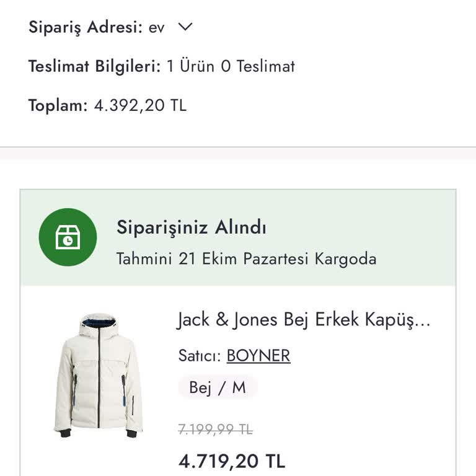Select the Bej / M variant chip
Screen dimensions: 476x476
click(218, 388)
